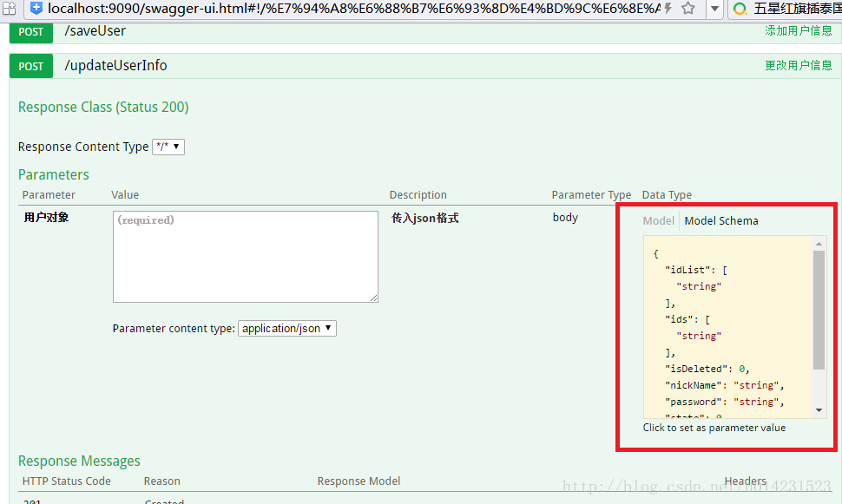Click the 'Response Class (Status 200)' heading

103,108
